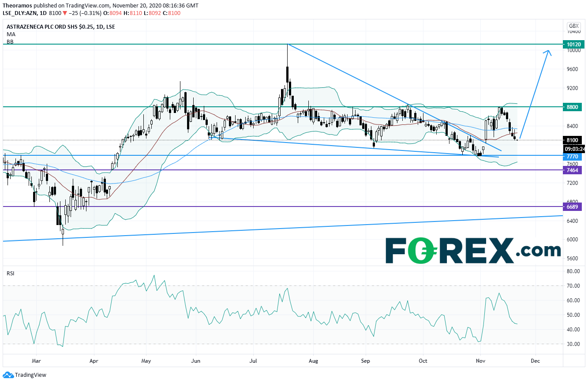The image size is (588, 383).
Task: Click the BB indicator label
Action: [x=9, y=41]
